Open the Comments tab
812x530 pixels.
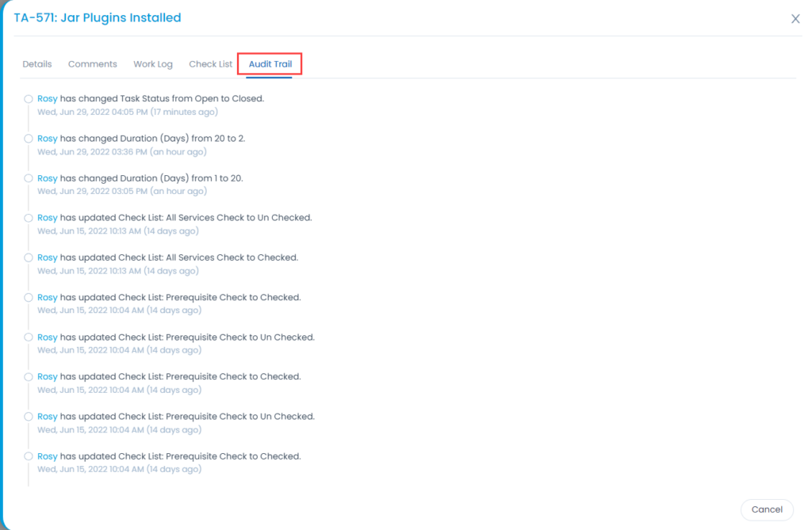(x=92, y=64)
